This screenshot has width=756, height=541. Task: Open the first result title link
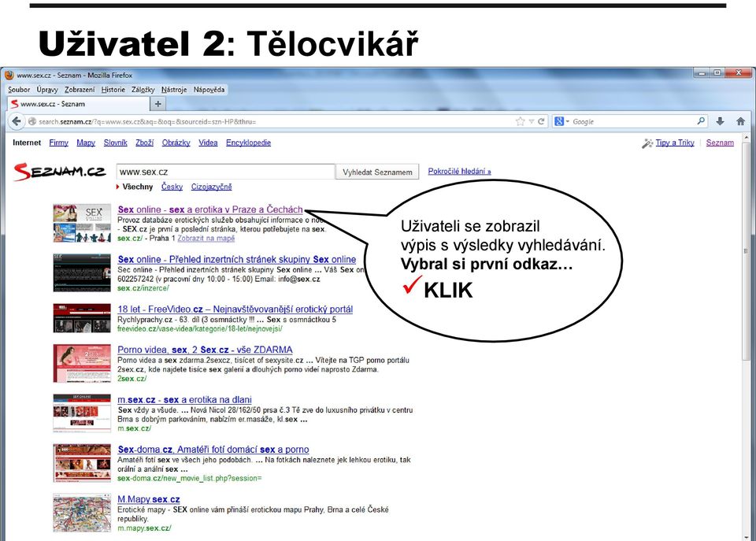210,209
